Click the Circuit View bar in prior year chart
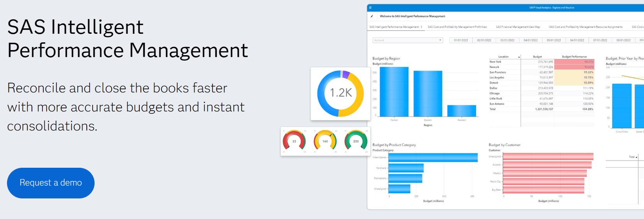This screenshot has width=644, height=219. click(x=622, y=106)
